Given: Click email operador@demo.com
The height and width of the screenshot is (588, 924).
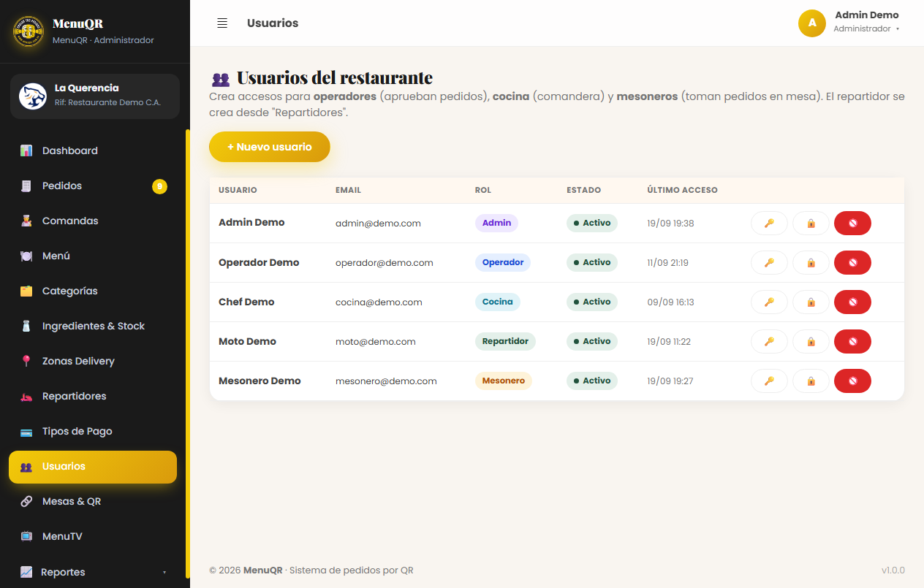Looking at the screenshot, I should [385, 263].
